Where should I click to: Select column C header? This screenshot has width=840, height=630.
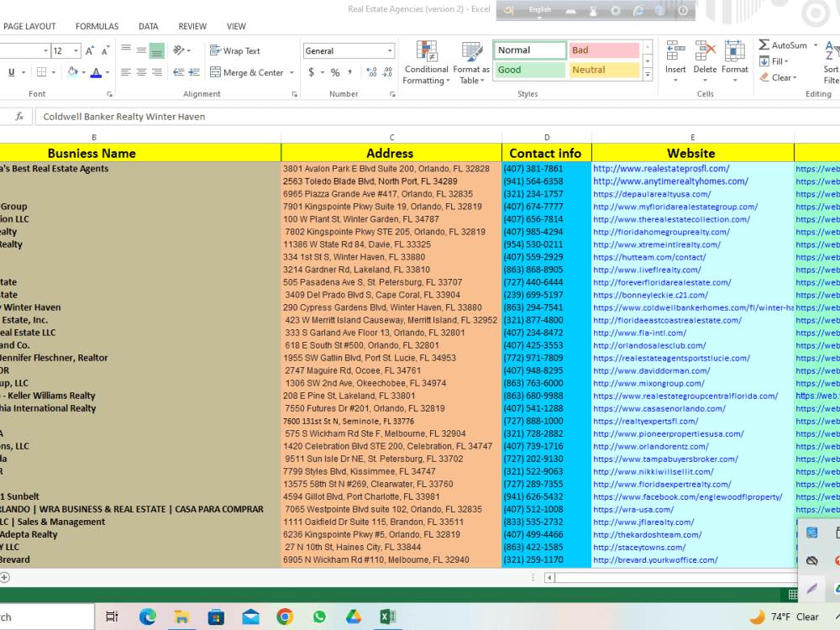coord(391,138)
